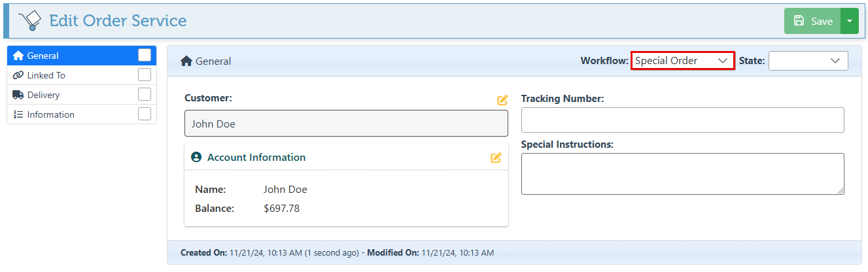868x272 pixels.
Task: Click into the Tracking Number field
Action: point(682,120)
